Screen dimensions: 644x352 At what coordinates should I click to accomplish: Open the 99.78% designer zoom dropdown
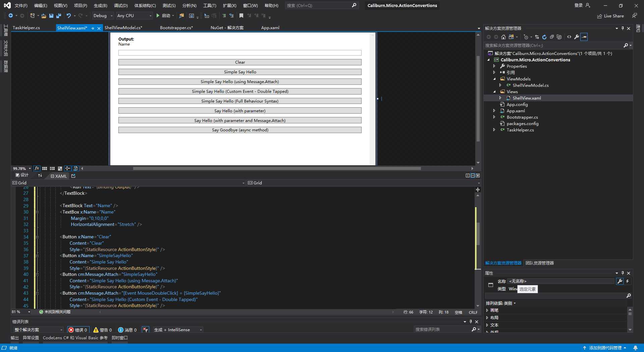coord(21,168)
